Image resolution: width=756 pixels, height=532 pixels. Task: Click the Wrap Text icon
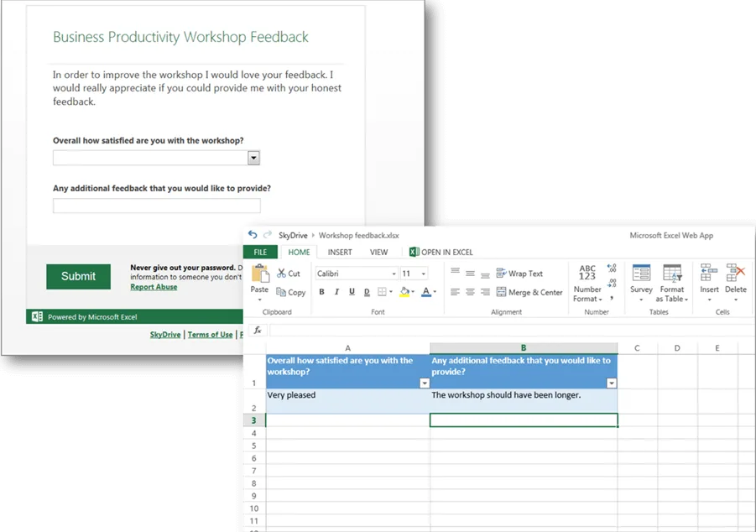coord(501,274)
